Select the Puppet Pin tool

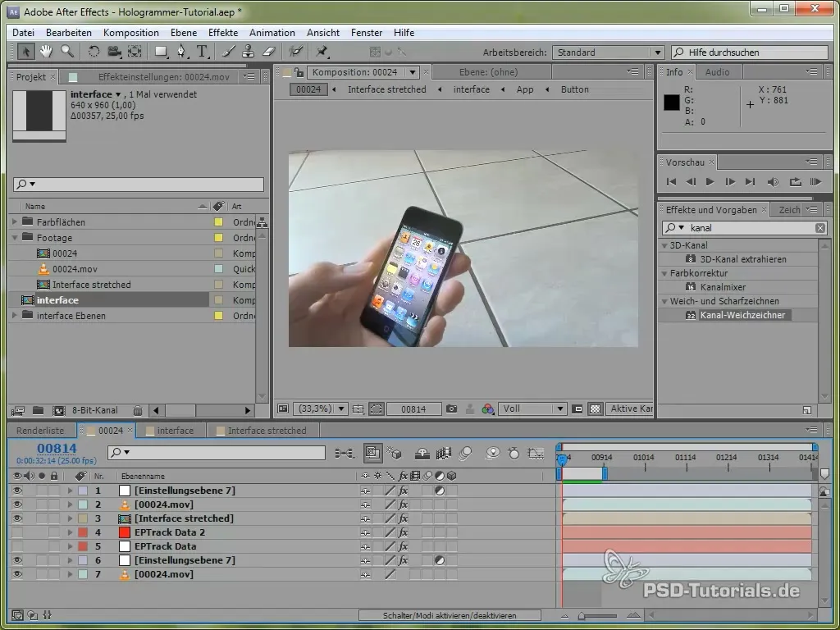pos(322,52)
